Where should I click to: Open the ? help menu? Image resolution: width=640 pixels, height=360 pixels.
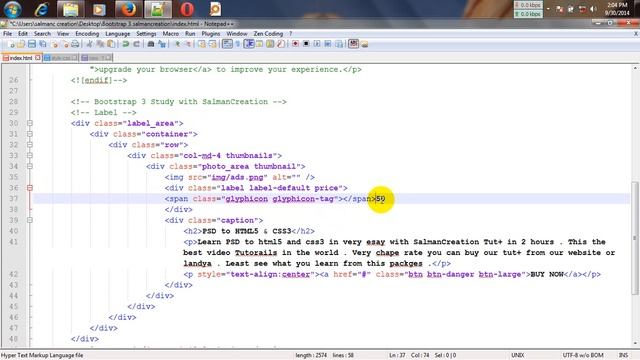[291, 33]
